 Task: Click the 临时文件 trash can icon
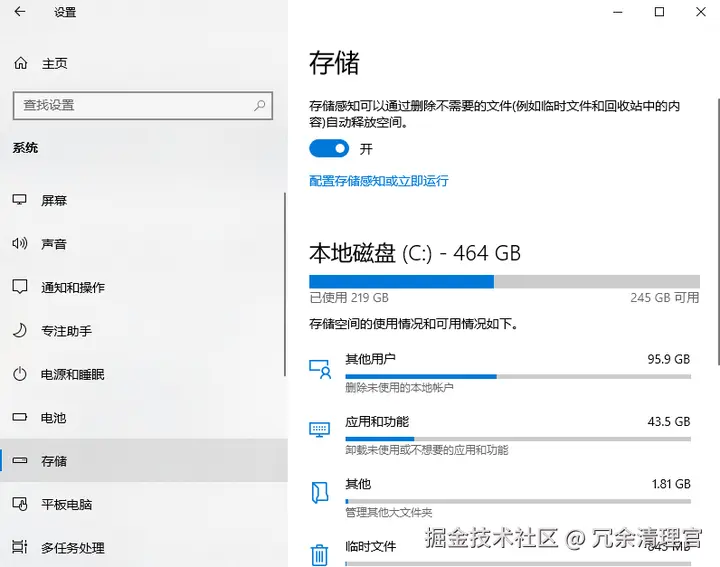320,555
